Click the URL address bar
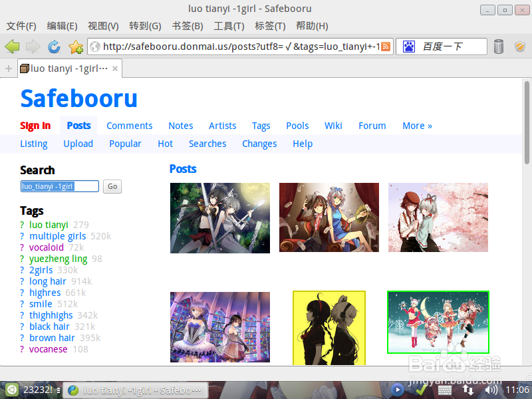 coord(240,47)
